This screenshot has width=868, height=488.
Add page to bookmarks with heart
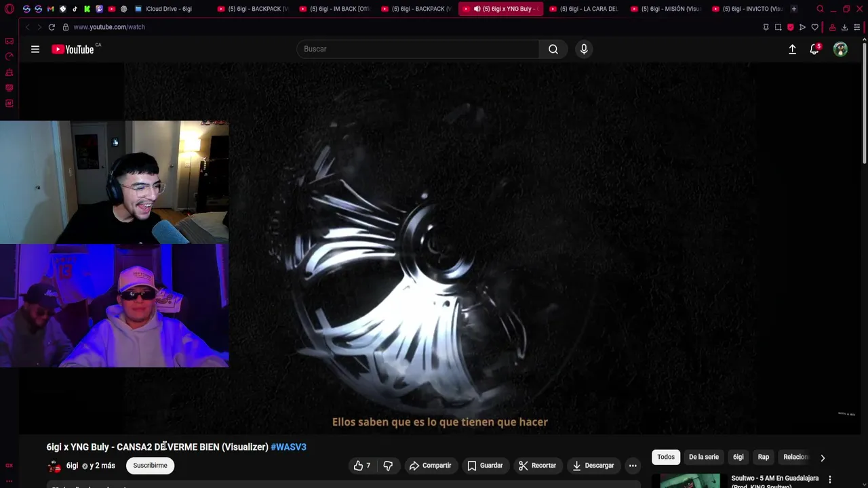(814, 27)
